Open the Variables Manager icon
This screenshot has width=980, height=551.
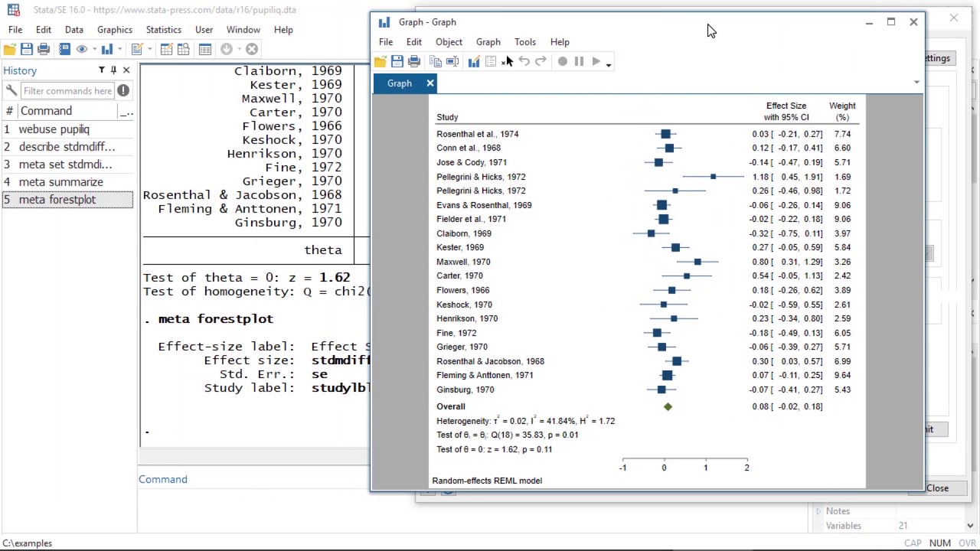pyautogui.click(x=204, y=49)
